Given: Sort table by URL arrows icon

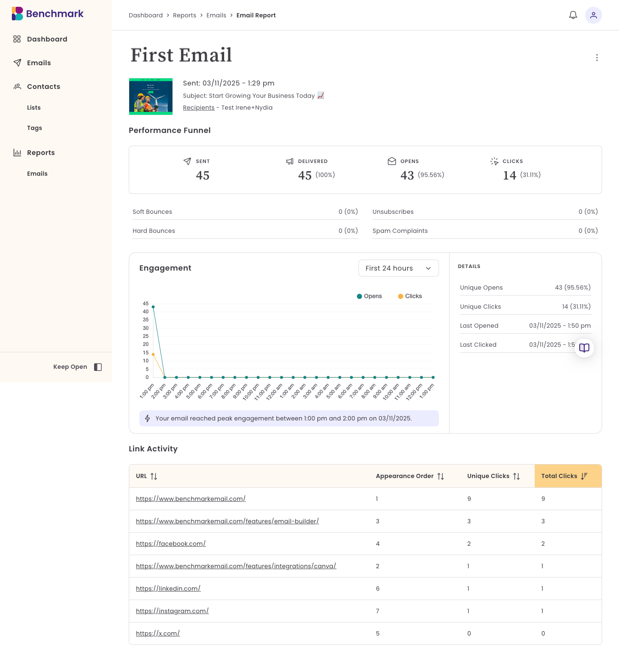Looking at the screenshot, I should (154, 476).
